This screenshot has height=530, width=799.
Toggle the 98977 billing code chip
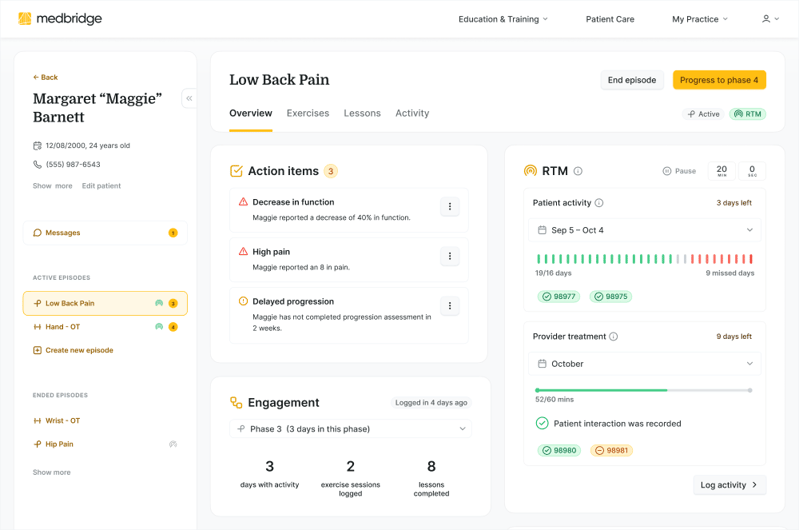tap(559, 297)
